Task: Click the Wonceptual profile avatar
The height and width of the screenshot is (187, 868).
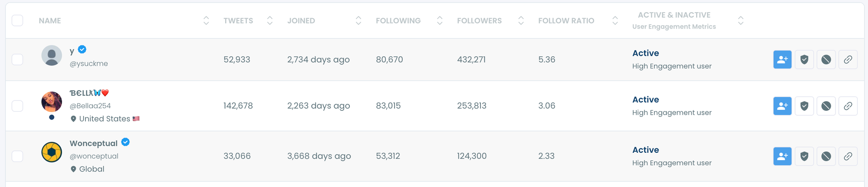Action: coord(52,152)
